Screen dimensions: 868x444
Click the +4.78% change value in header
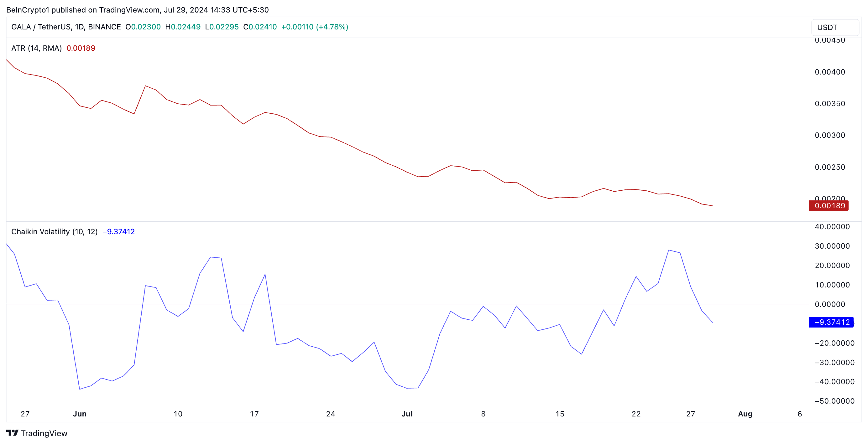coord(332,27)
